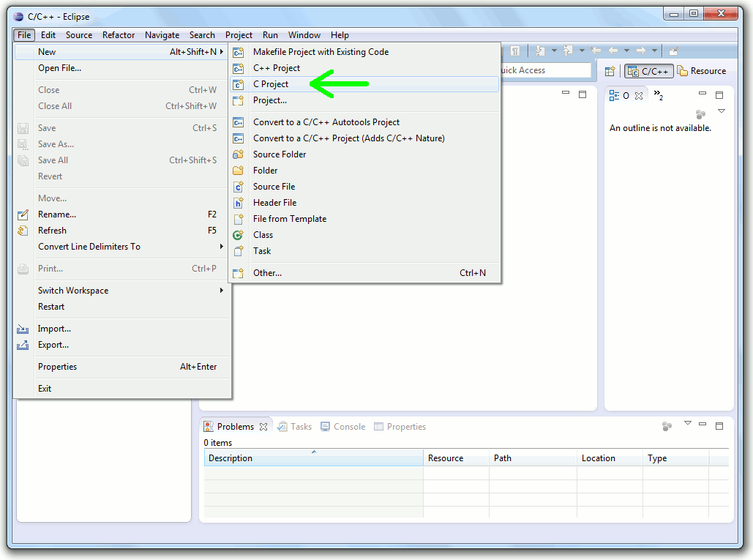The image size is (753, 560).
Task: Switch to the Properties tab
Action: tap(400, 427)
